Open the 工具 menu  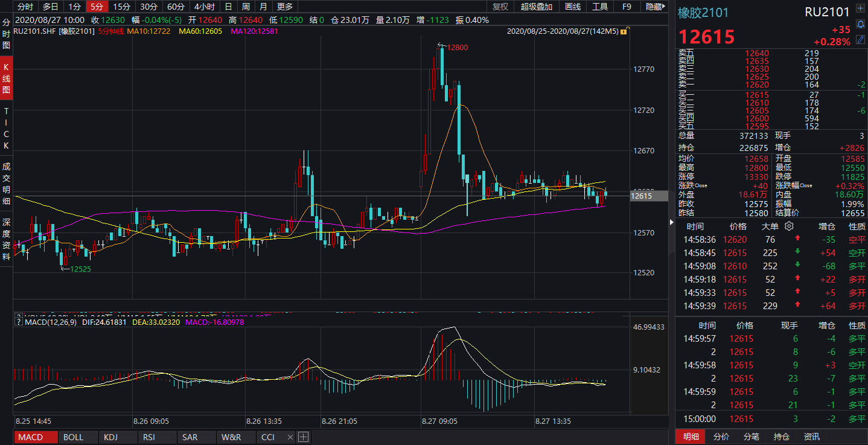600,7
